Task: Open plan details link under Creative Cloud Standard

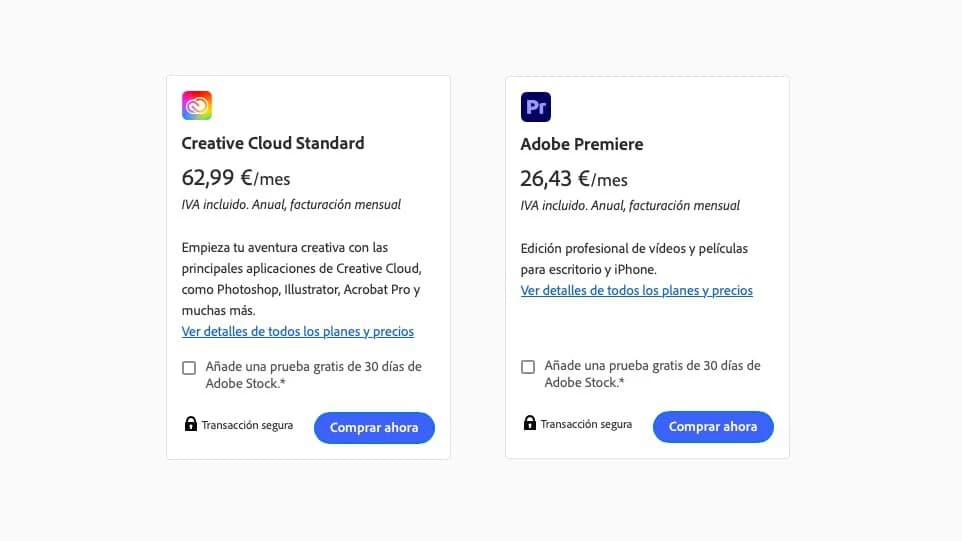Action: pos(297,332)
